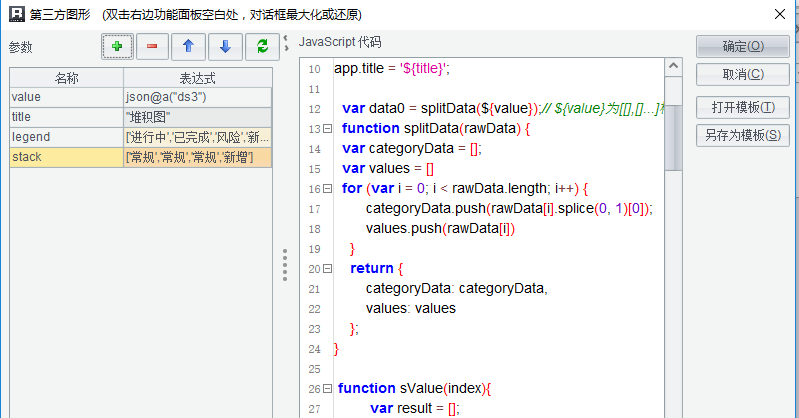
Task: Confirm with the 确定(O) button
Action: pos(742,46)
